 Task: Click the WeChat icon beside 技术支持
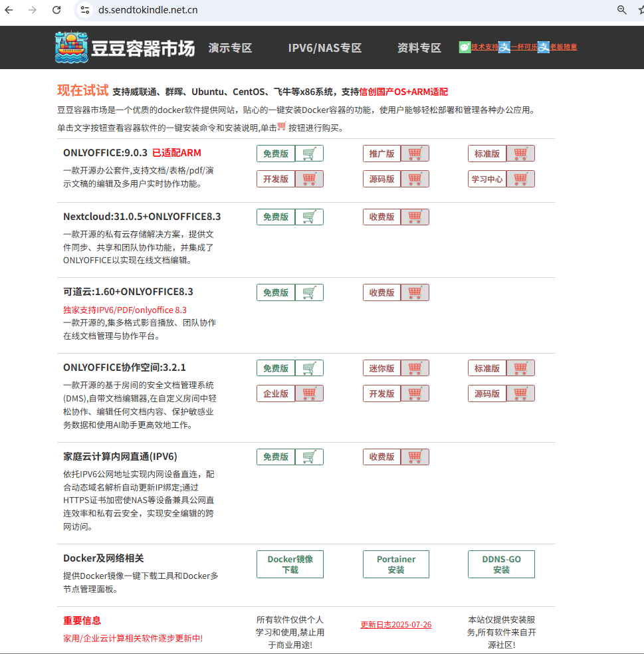coord(465,47)
